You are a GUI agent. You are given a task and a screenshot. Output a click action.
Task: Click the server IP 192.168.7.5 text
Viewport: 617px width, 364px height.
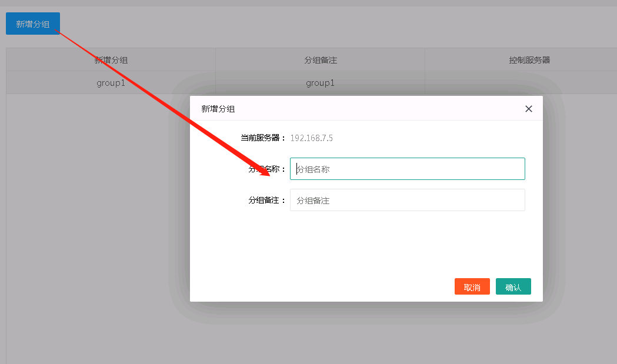(311, 138)
